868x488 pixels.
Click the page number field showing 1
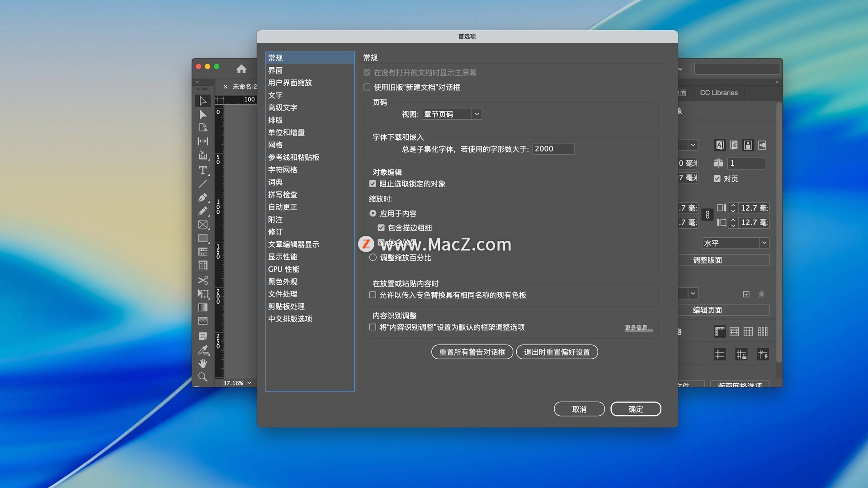(x=747, y=163)
